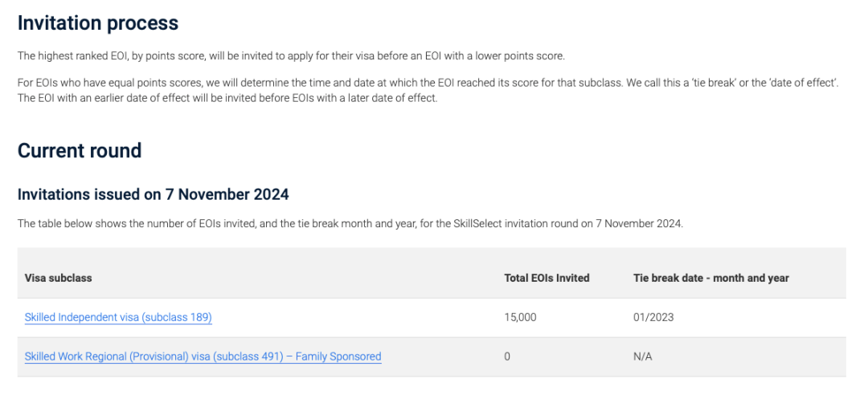
Task: Click the "Invitation process" heading
Action: coord(98,23)
